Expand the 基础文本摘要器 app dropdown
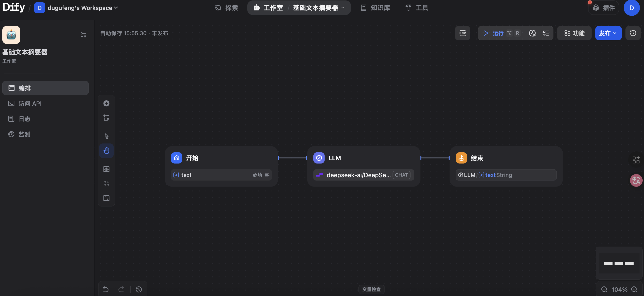644x296 pixels. (343, 8)
